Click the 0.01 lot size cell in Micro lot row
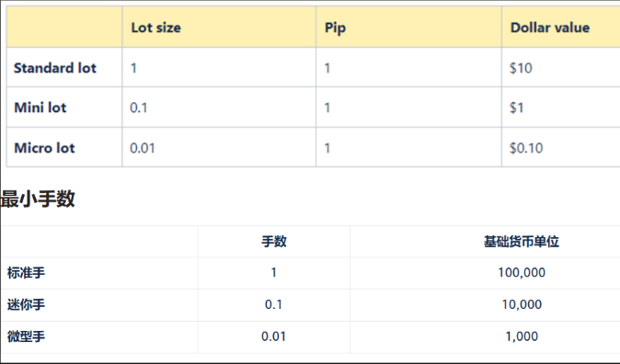Image resolution: width=620 pixels, height=364 pixels. [x=142, y=148]
